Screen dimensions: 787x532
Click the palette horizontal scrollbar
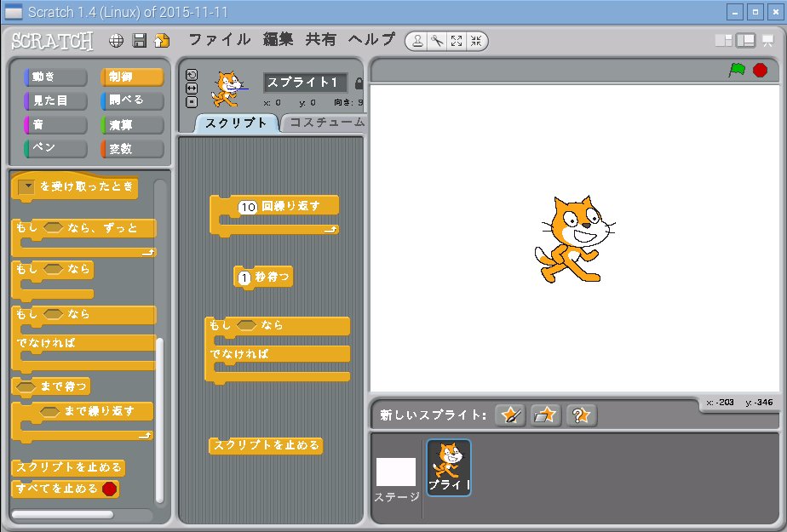[62, 514]
